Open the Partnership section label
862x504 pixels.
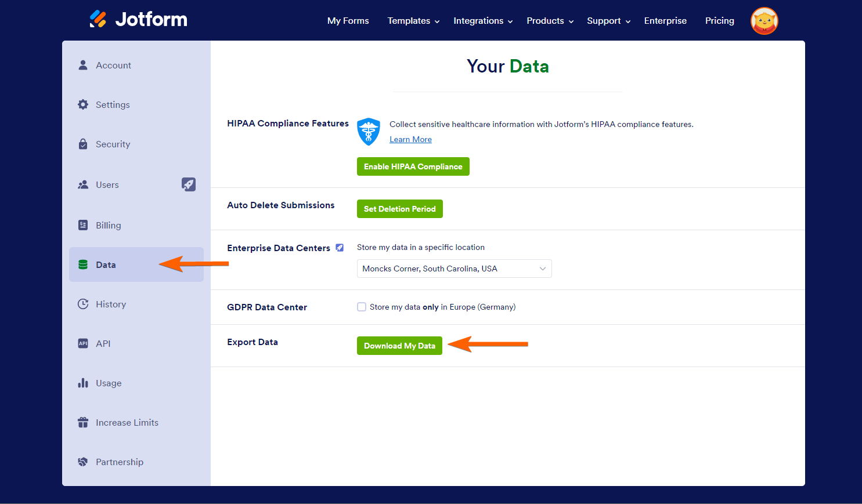[120, 462]
